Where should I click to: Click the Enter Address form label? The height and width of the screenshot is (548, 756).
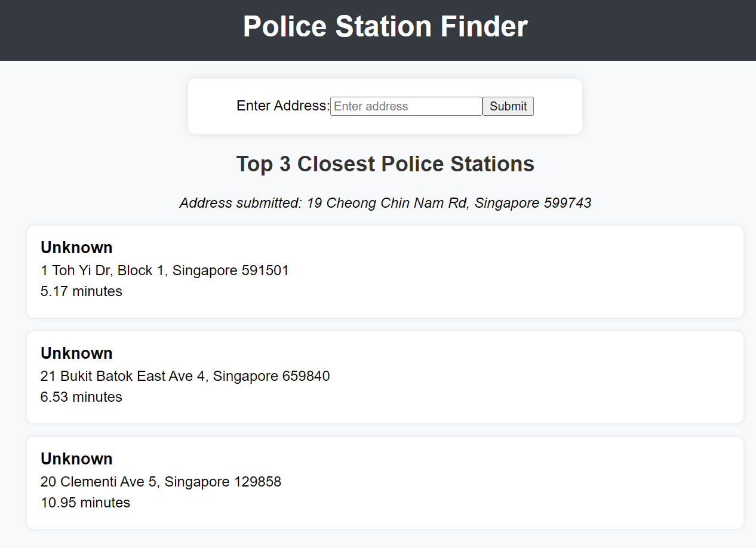[x=282, y=106]
